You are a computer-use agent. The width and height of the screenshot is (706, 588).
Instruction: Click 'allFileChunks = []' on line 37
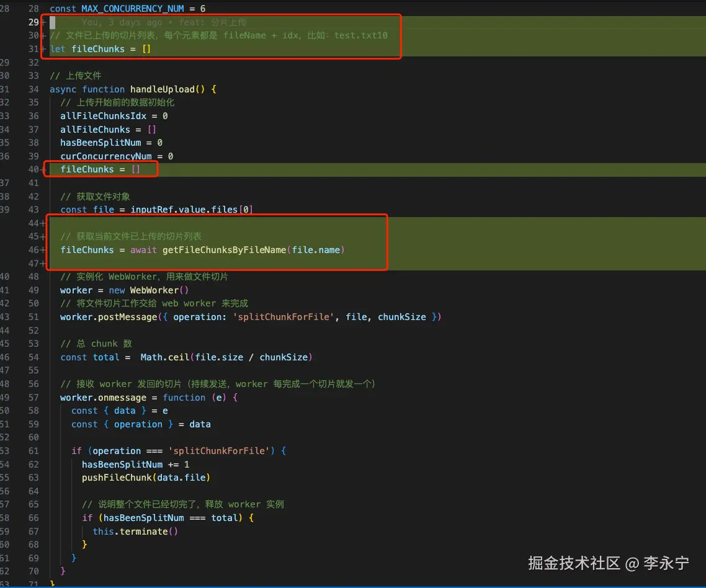(108, 129)
